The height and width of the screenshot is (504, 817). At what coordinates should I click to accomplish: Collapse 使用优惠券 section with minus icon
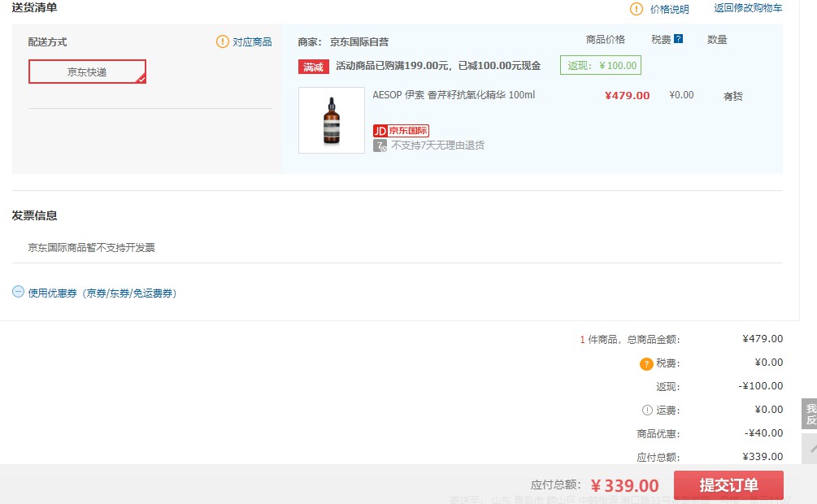pyautogui.click(x=18, y=292)
